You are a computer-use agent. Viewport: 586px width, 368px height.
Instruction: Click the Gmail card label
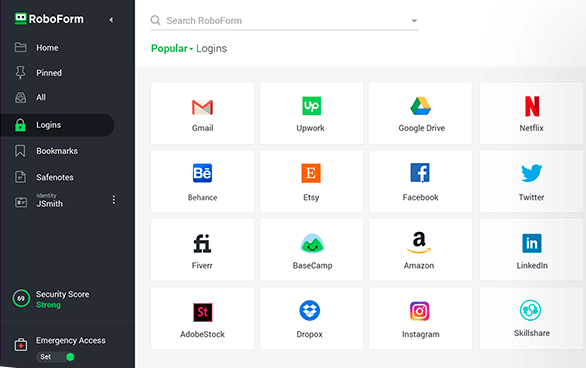[203, 128]
